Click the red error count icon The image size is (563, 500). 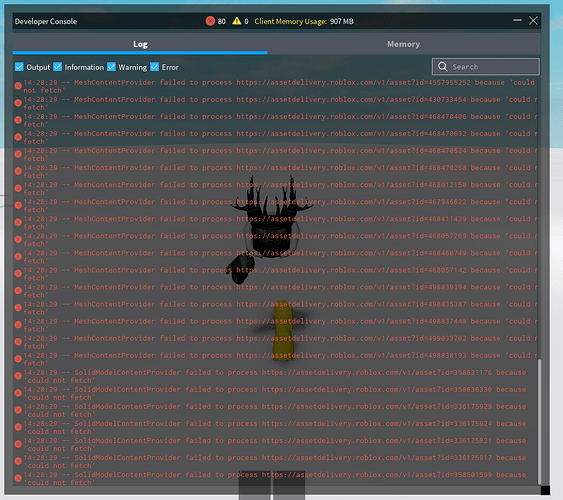click(210, 21)
